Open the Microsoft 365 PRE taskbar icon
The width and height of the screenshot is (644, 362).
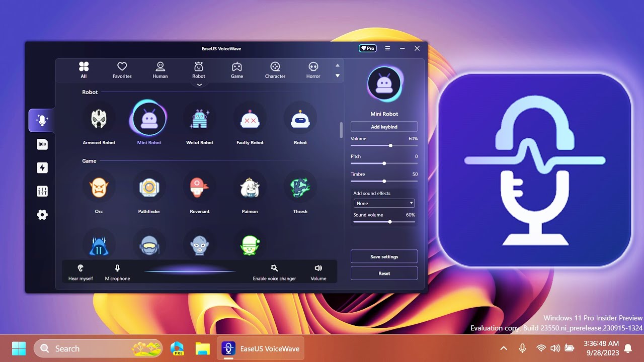[x=177, y=348]
